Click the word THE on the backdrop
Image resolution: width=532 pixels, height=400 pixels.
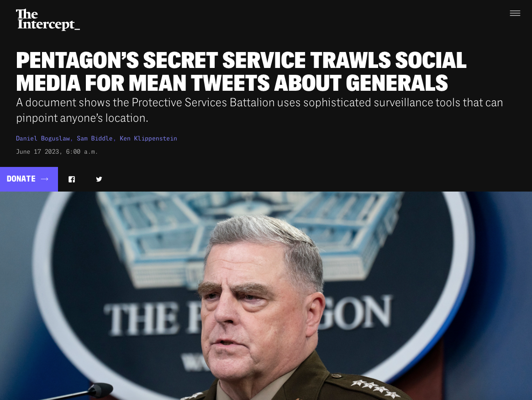point(141,319)
